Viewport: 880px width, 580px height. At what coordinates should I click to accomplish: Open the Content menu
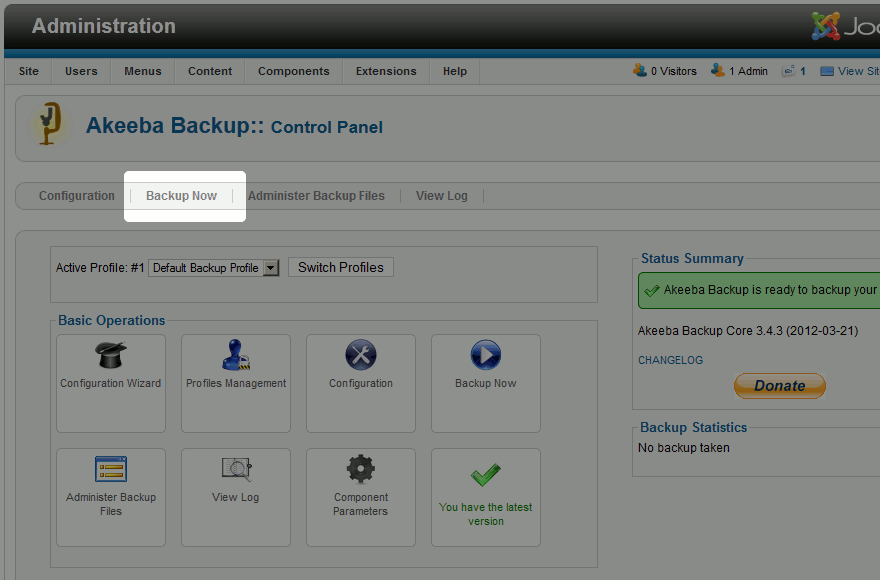(210, 71)
